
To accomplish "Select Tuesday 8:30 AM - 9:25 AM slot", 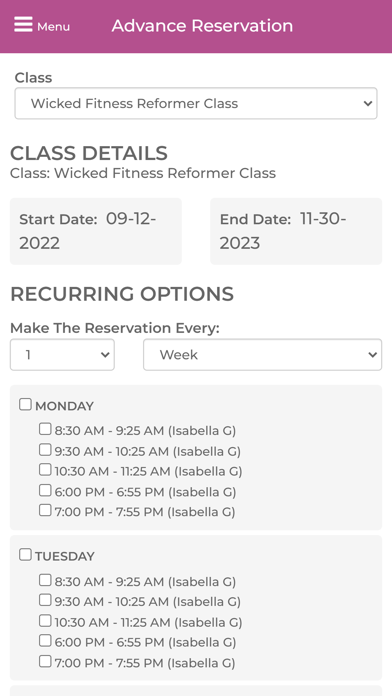I will [45, 580].
